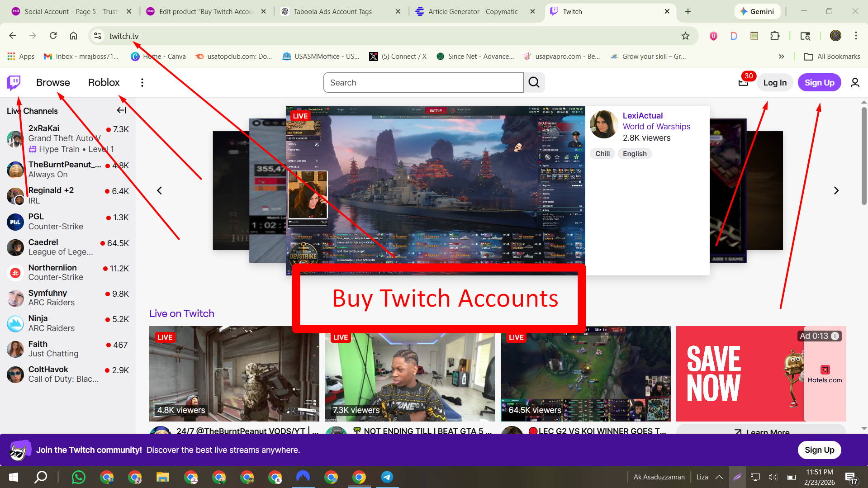
Task: Open 2xRaKai live channel
Action: pyautogui.click(x=68, y=138)
